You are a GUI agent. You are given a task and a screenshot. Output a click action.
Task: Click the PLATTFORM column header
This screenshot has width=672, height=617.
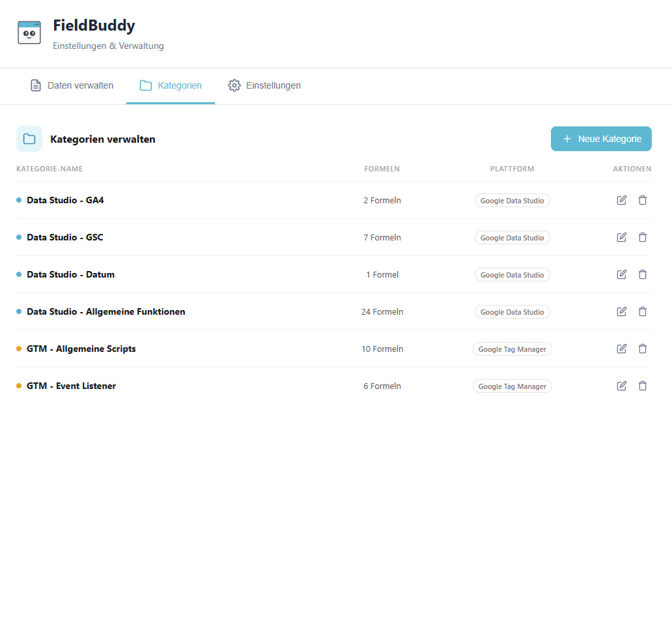point(512,169)
